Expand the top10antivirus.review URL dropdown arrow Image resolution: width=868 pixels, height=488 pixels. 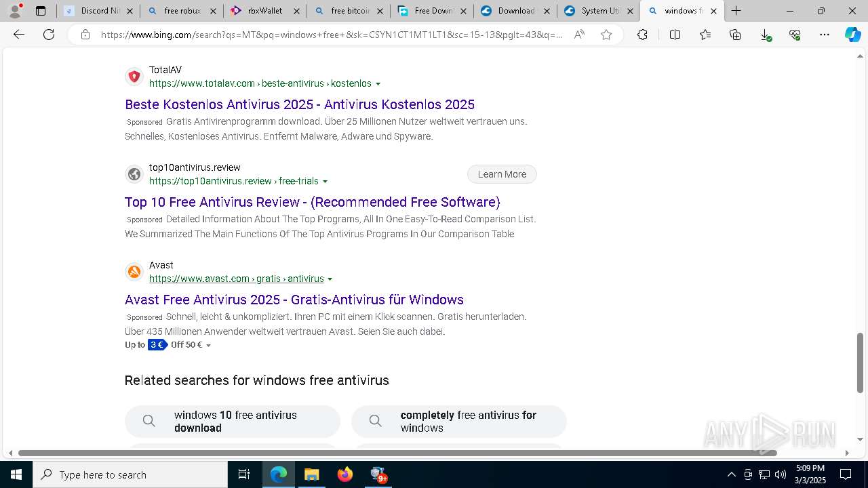[325, 182]
